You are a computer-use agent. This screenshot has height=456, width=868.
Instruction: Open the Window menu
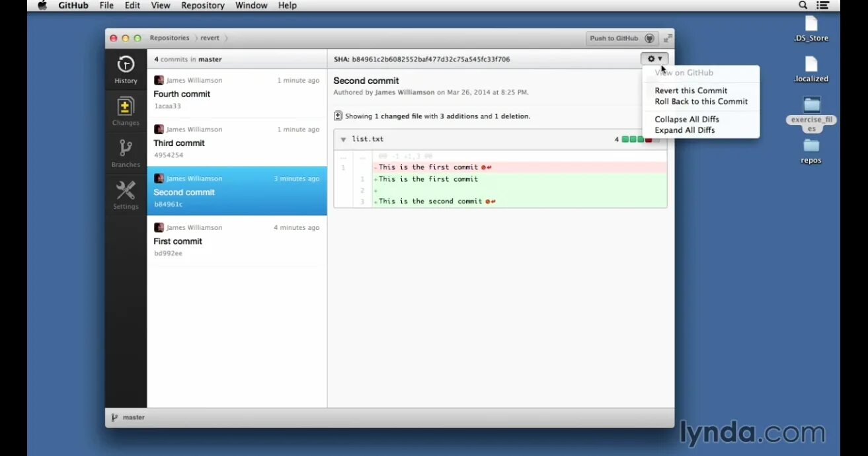click(x=251, y=5)
